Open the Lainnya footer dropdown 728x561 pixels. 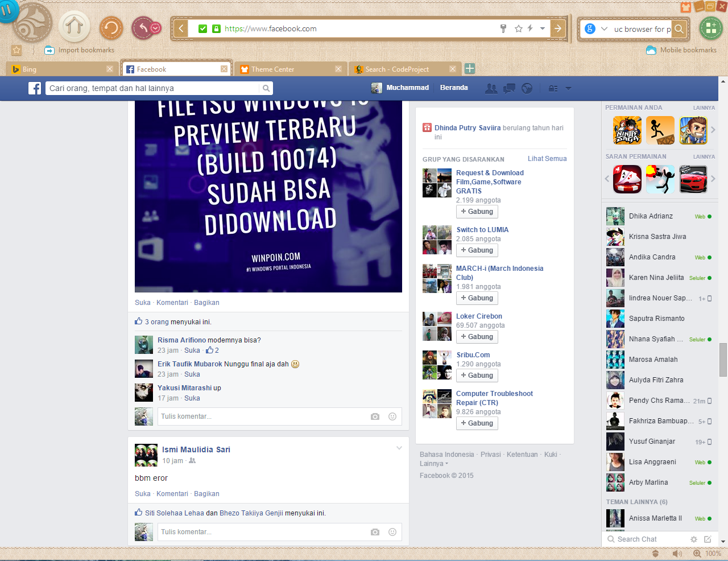click(x=433, y=464)
